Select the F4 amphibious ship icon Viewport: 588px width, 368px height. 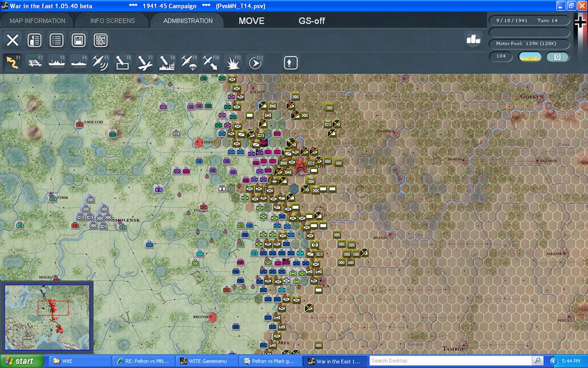[78, 63]
